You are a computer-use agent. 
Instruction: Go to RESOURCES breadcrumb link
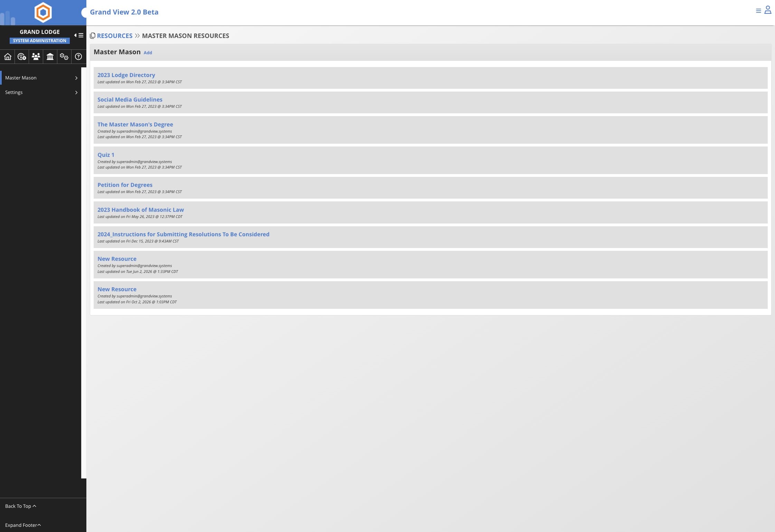[115, 36]
